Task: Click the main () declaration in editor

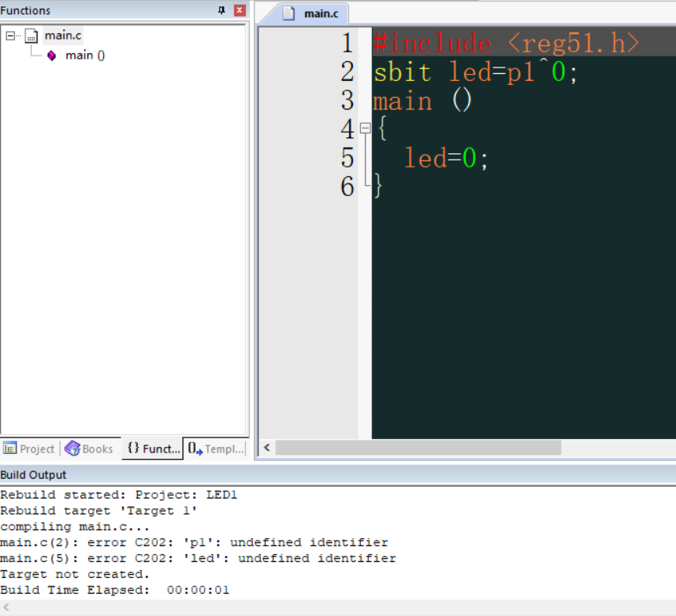Action: coord(422,101)
